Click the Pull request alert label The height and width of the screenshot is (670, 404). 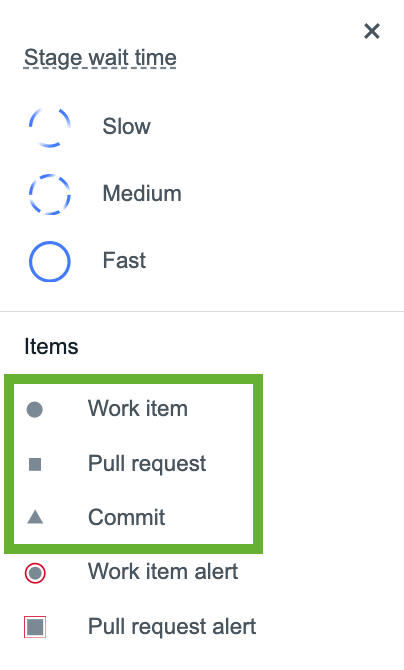click(172, 627)
